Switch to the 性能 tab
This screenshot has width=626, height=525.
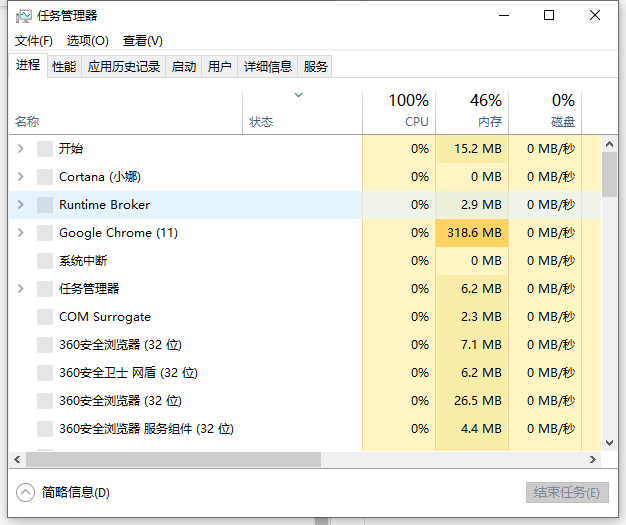[x=64, y=67]
